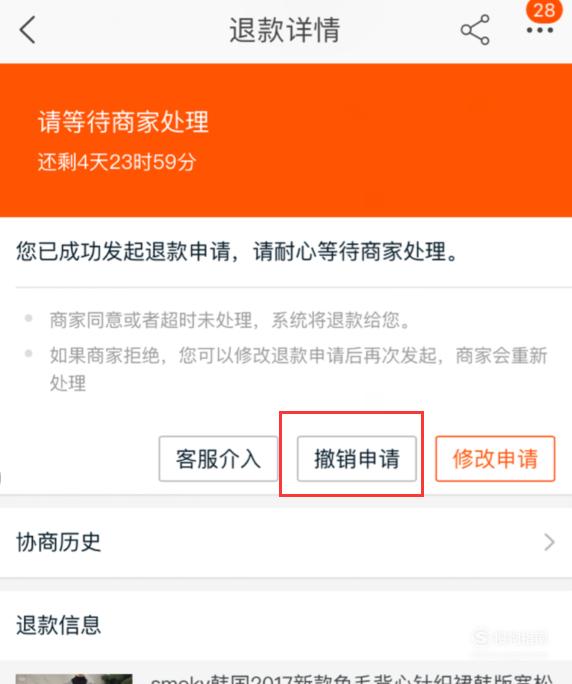Open the 协商历史 row
Screen dimensions: 572x684
pos(286,542)
